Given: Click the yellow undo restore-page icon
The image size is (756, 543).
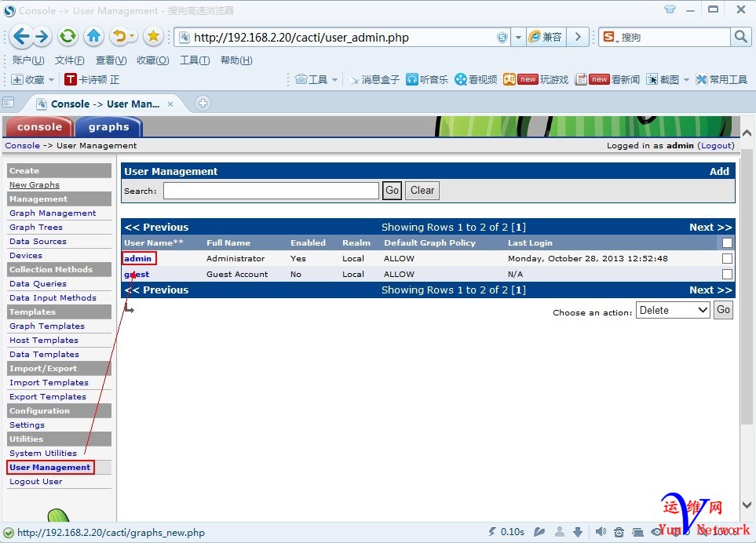Looking at the screenshot, I should click(x=120, y=36).
